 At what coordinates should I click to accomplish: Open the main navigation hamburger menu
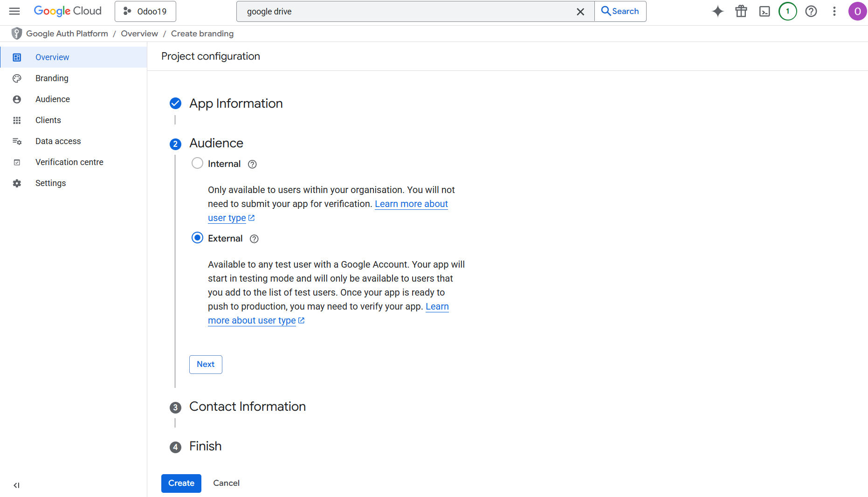(14, 11)
